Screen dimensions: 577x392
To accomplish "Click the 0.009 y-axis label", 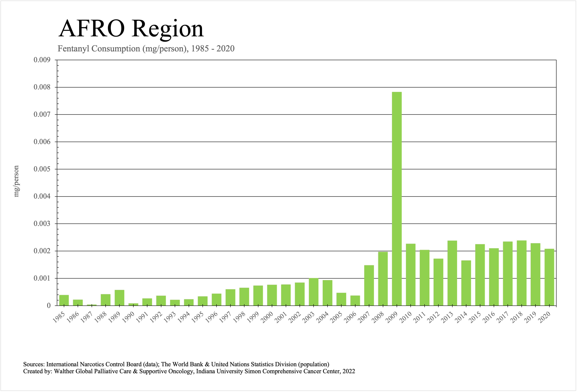I will pyautogui.click(x=42, y=60).
